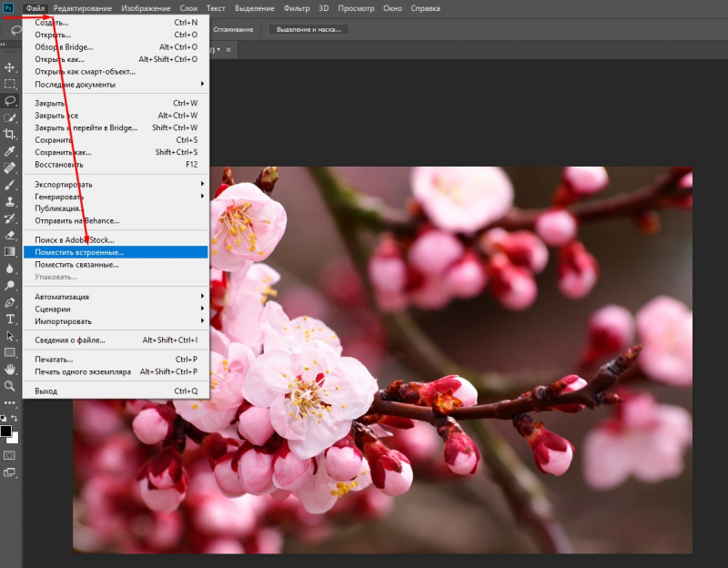Expand the Генерировать submenu
Viewport: 728px width, 568px height.
pos(116,197)
